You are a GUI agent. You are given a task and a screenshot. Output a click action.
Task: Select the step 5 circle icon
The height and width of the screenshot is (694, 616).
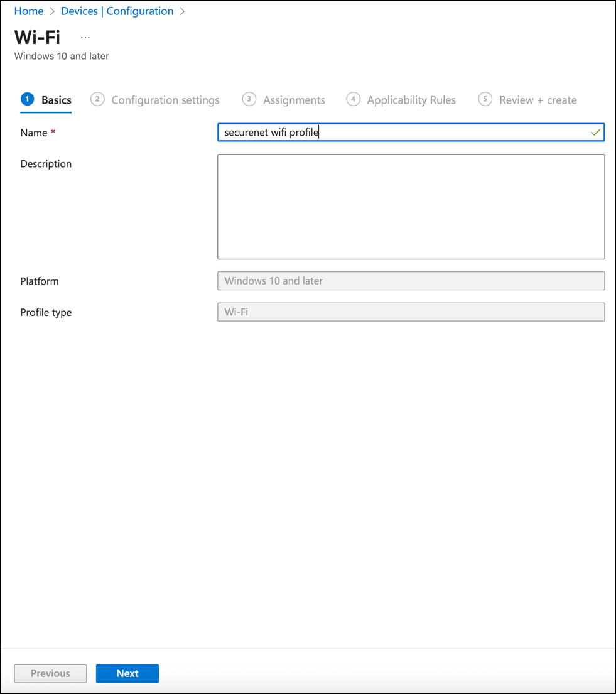point(485,99)
